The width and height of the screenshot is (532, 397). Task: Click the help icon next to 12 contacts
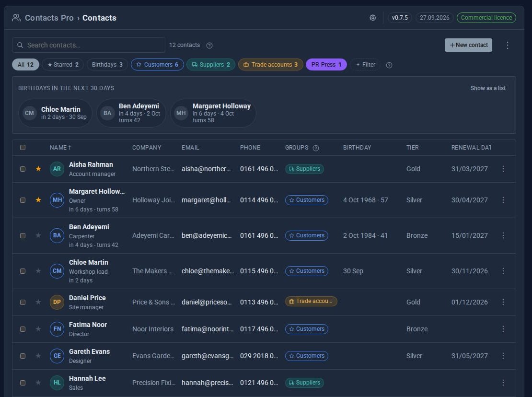click(x=209, y=46)
